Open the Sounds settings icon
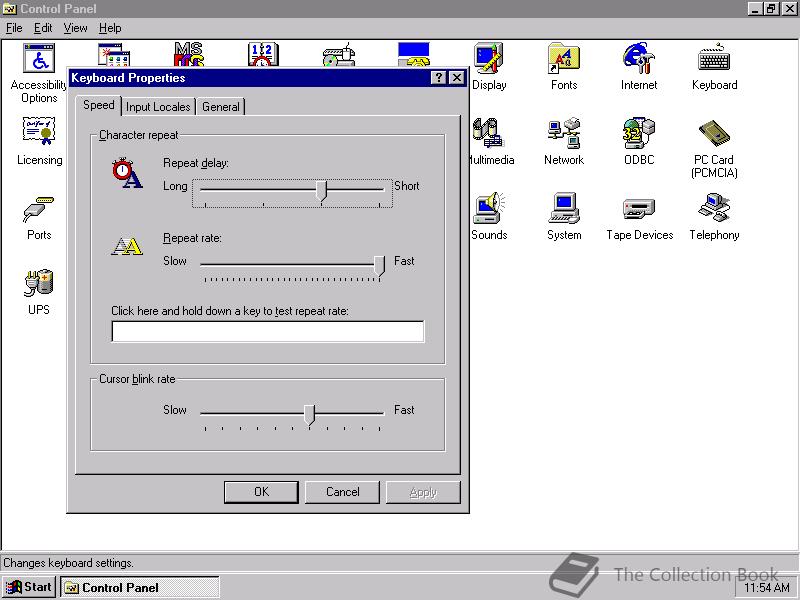800x600 pixels. (490, 208)
